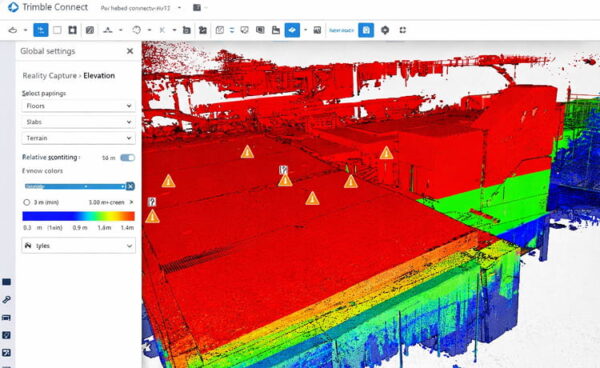Viewport: 600px width, 368px height.
Task: Open the comment bubble checkmark tool
Action: [x=245, y=30]
